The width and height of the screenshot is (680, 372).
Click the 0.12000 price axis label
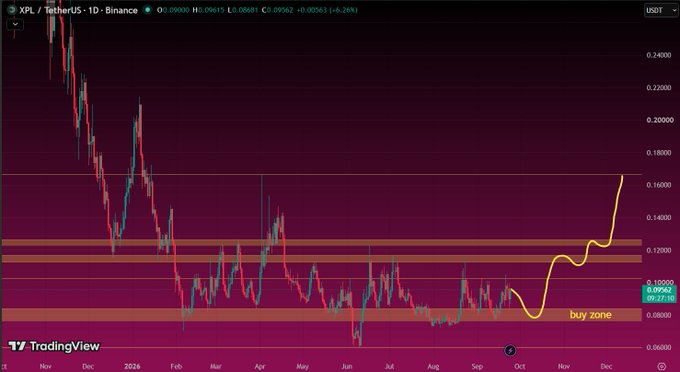[x=659, y=250]
